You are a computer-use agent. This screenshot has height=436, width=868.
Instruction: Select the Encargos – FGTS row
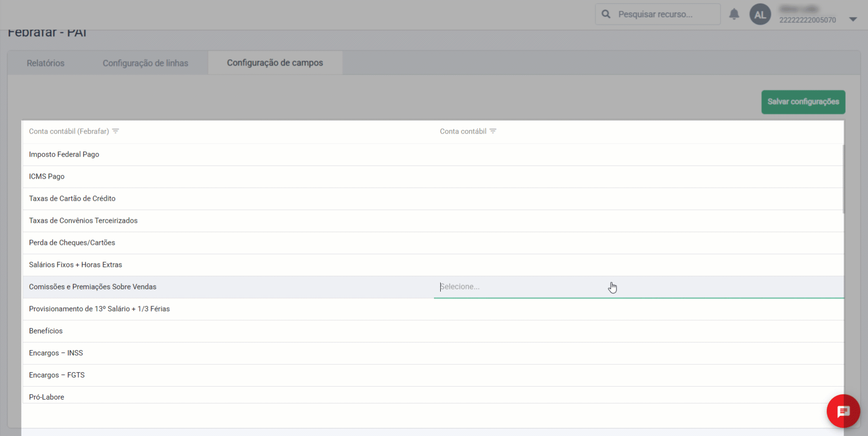pos(57,375)
